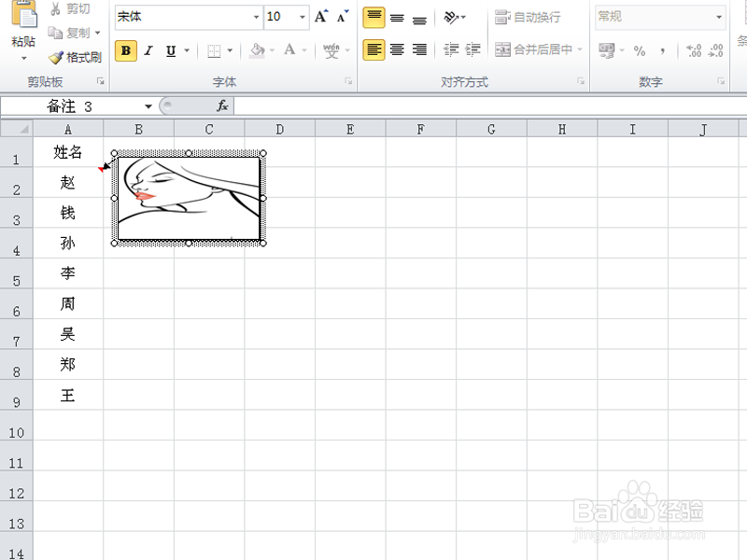
Task: Toggle Wrap Text (自动换行)
Action: pos(528,18)
